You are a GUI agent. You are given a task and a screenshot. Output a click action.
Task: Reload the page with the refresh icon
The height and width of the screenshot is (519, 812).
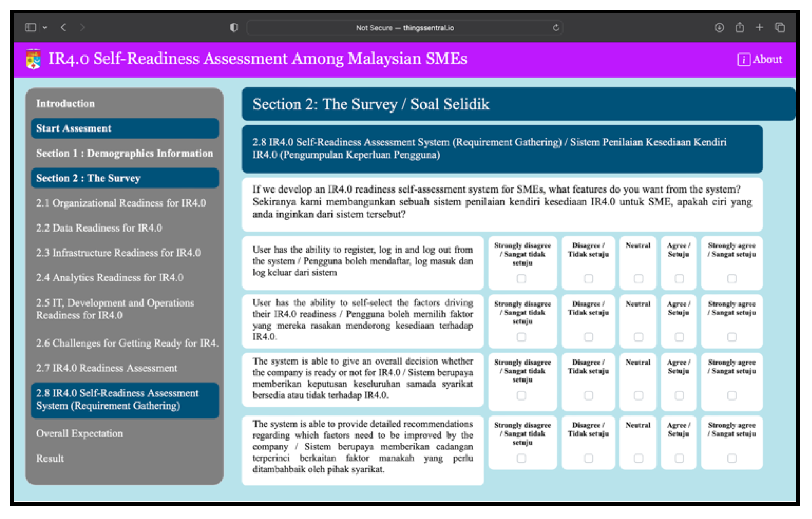tap(556, 28)
